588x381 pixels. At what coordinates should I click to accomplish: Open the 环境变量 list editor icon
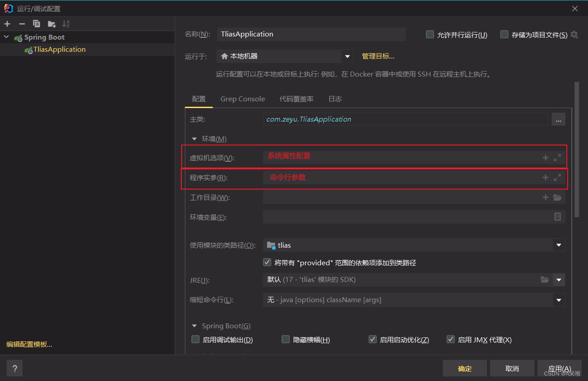tap(557, 217)
